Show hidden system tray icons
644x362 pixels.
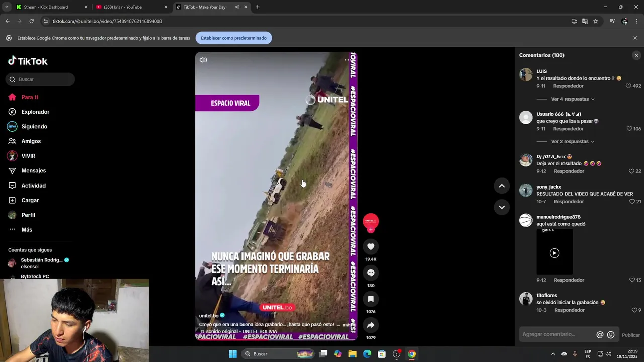click(553, 354)
